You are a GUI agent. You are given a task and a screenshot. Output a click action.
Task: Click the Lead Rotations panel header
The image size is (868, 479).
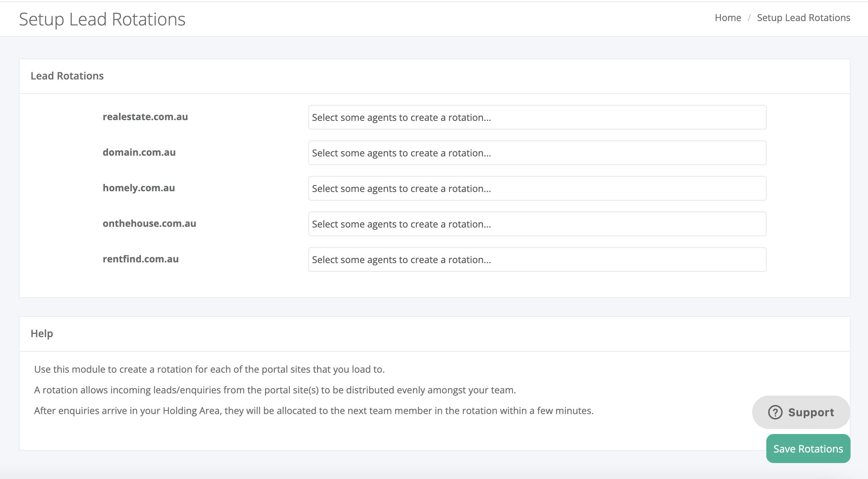[x=67, y=76]
